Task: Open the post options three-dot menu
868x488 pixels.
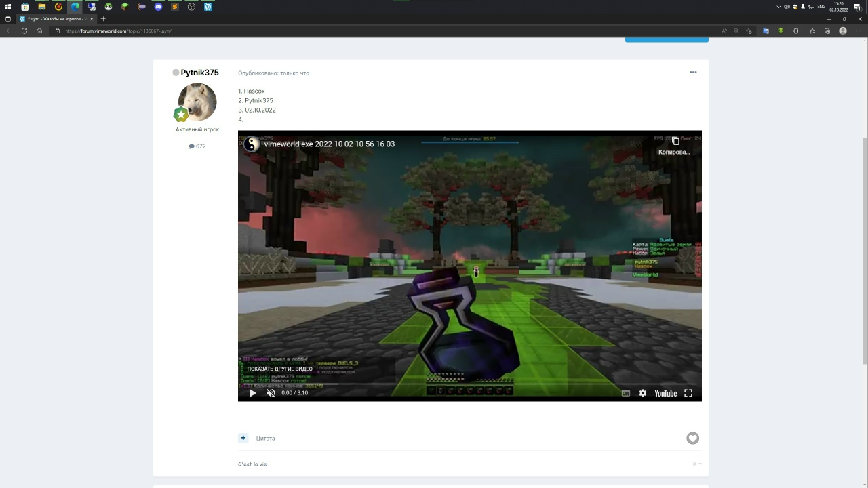Action: 693,73
